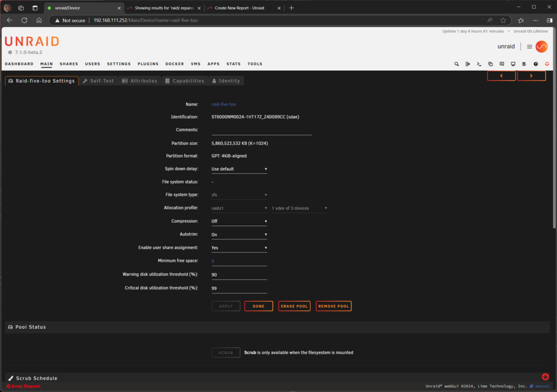Click the Not secure warning indicator
This screenshot has width=557, height=392.
tap(70, 20)
